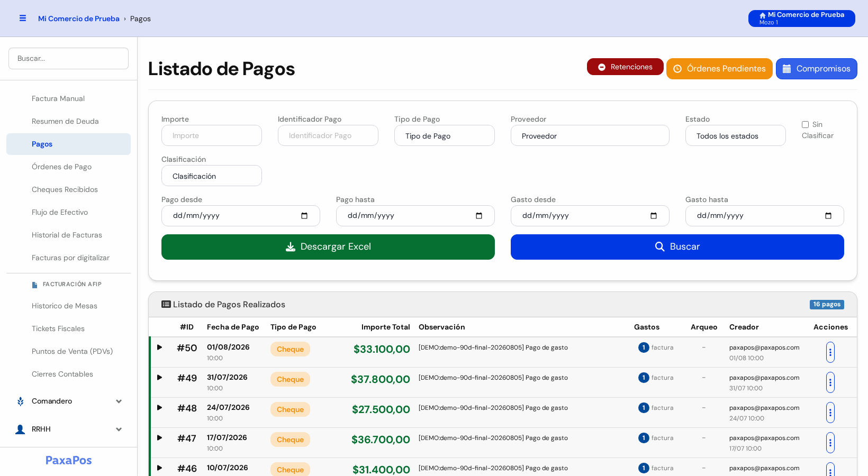Click the gastos count badge for payment #50
The image size is (868, 476).
[x=644, y=347]
